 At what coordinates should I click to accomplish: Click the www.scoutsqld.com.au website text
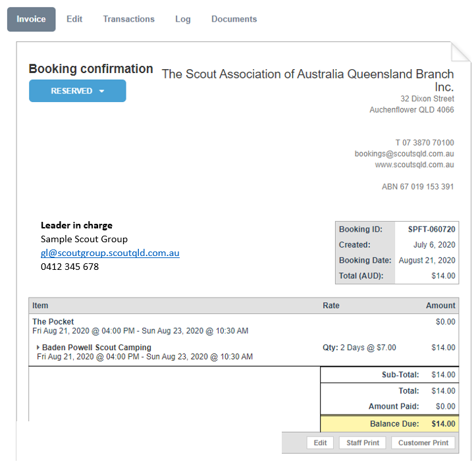click(414, 165)
